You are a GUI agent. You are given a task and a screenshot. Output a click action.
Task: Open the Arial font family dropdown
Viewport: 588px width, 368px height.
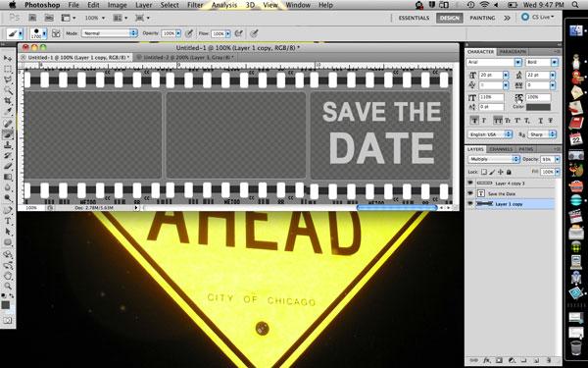[x=494, y=62]
